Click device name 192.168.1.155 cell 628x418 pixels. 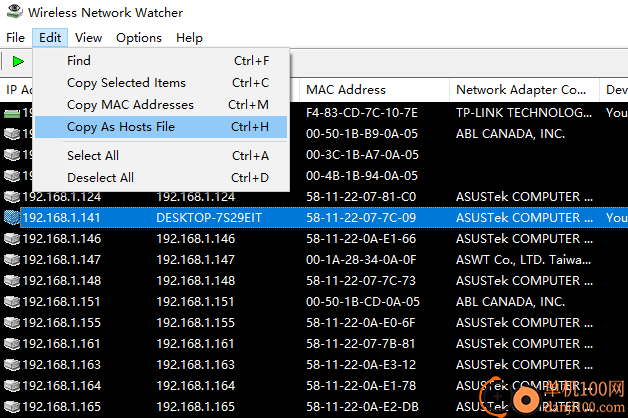[195, 323]
